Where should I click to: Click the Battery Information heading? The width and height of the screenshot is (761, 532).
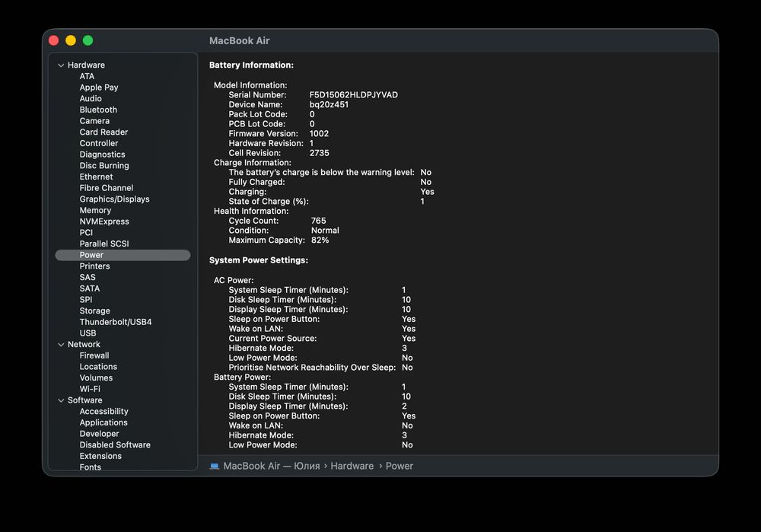click(251, 65)
